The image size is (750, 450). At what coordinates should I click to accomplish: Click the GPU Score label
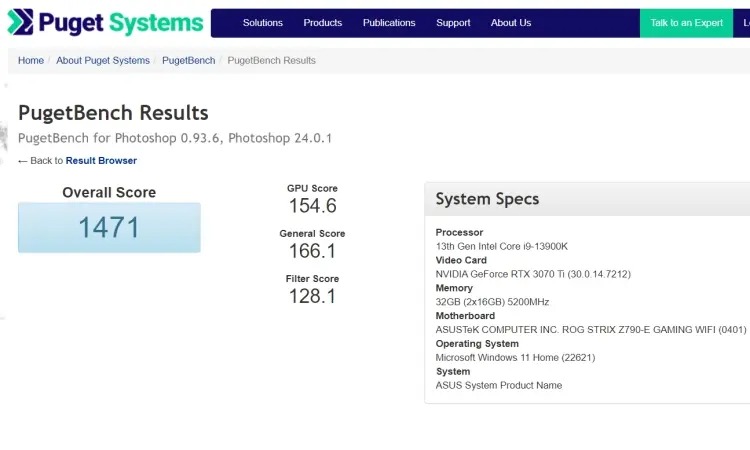tap(312, 188)
